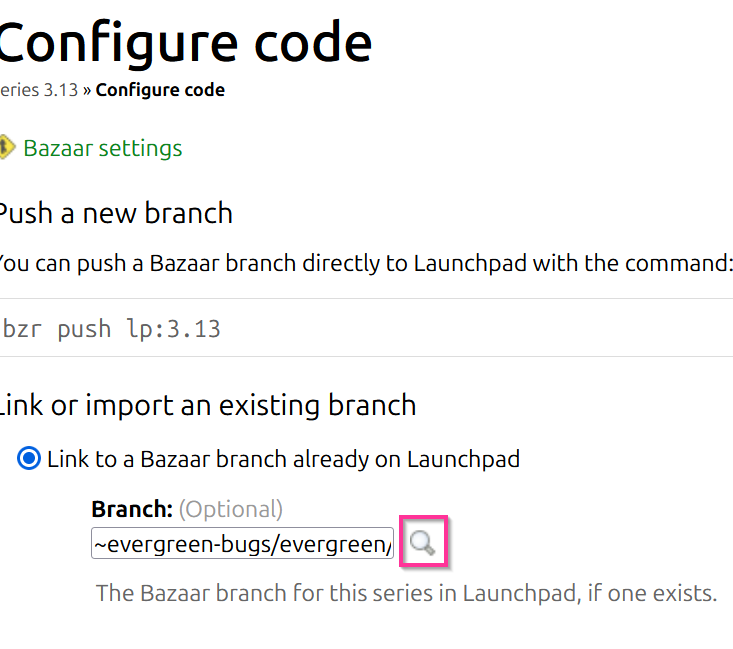Click the breadcrumb separator » symbol
The height and width of the screenshot is (649, 733).
pos(88,90)
